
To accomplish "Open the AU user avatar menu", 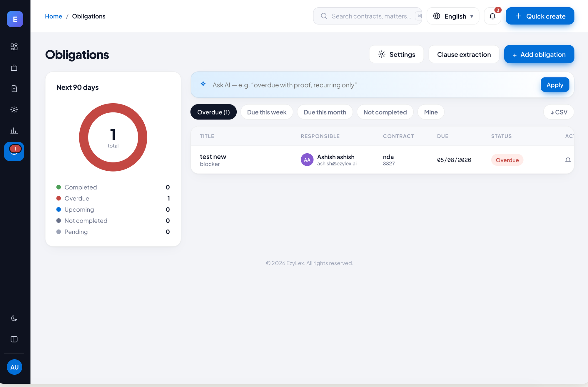I will pos(14,367).
